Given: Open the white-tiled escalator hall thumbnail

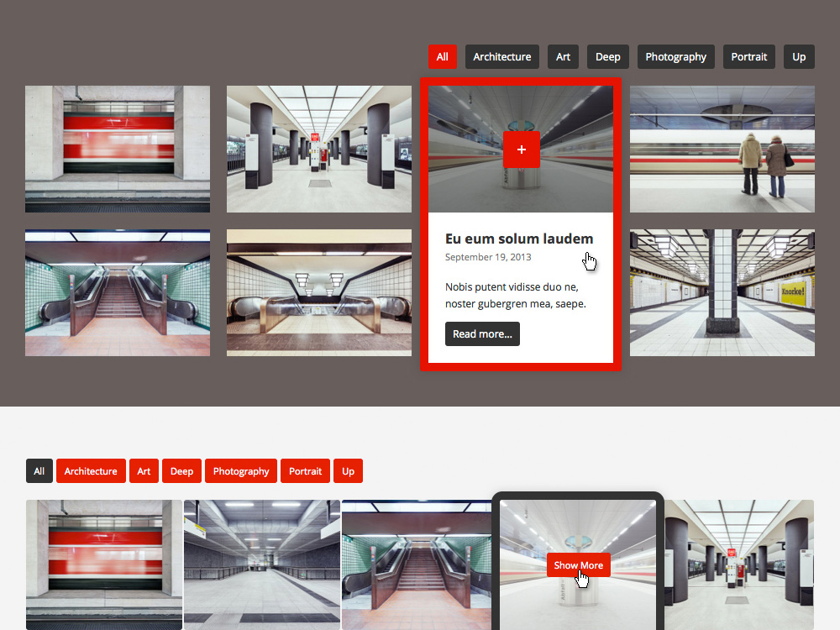Looking at the screenshot, I should 318,292.
